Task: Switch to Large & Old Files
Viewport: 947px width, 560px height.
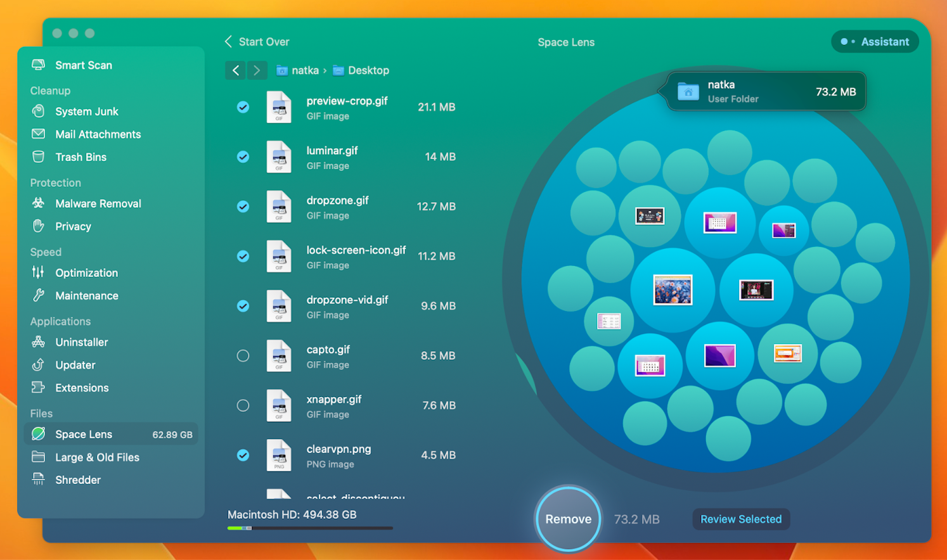Action: pyautogui.click(x=97, y=457)
